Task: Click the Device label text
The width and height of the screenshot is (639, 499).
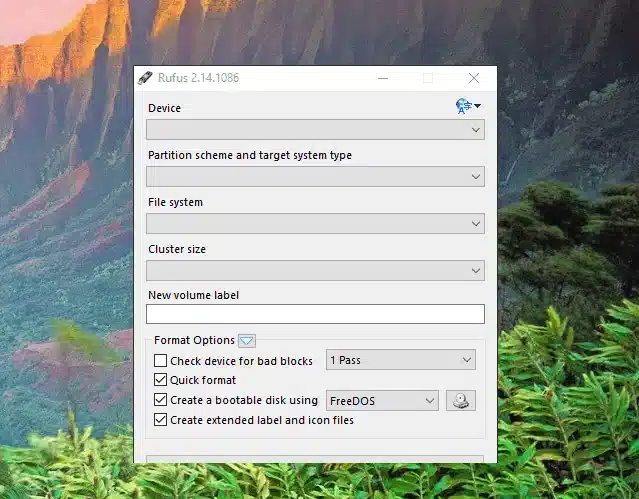Action: click(164, 108)
